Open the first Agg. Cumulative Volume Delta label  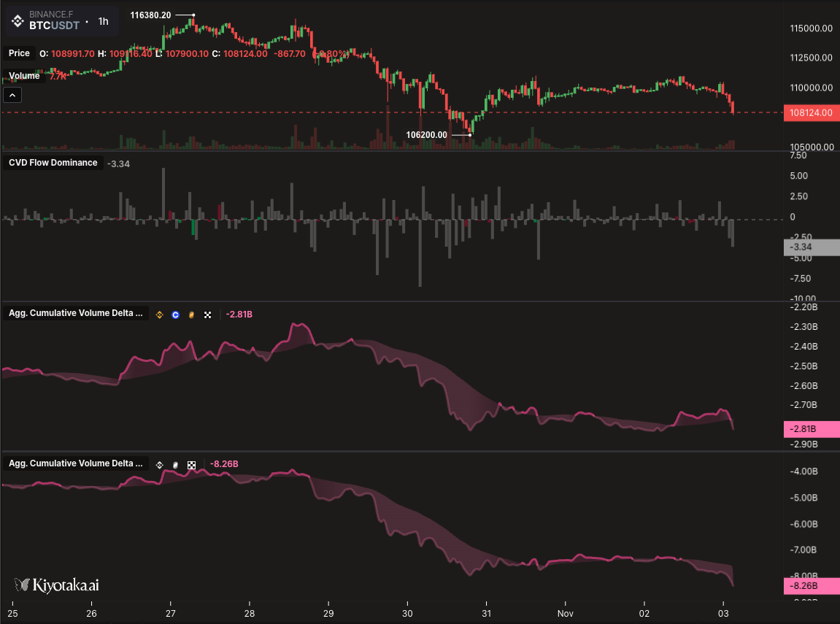(x=76, y=314)
